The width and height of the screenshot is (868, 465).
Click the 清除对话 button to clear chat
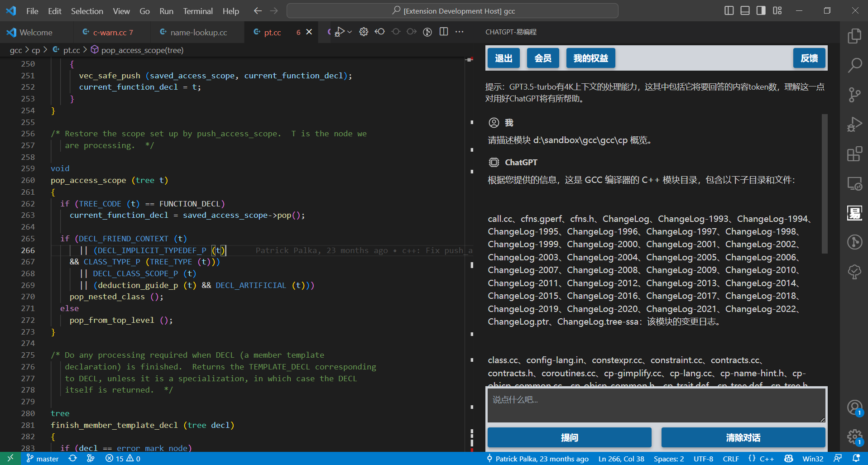pos(743,437)
